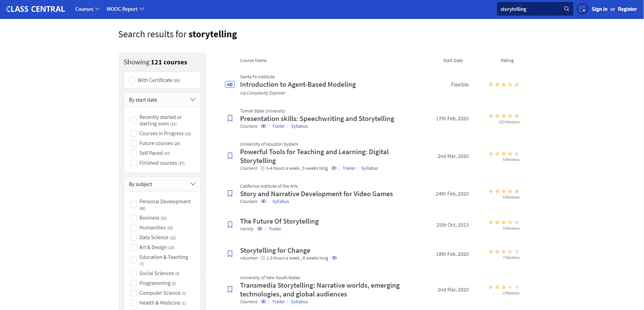
Task: Open the Courses dropdown menu
Action: coord(87,9)
